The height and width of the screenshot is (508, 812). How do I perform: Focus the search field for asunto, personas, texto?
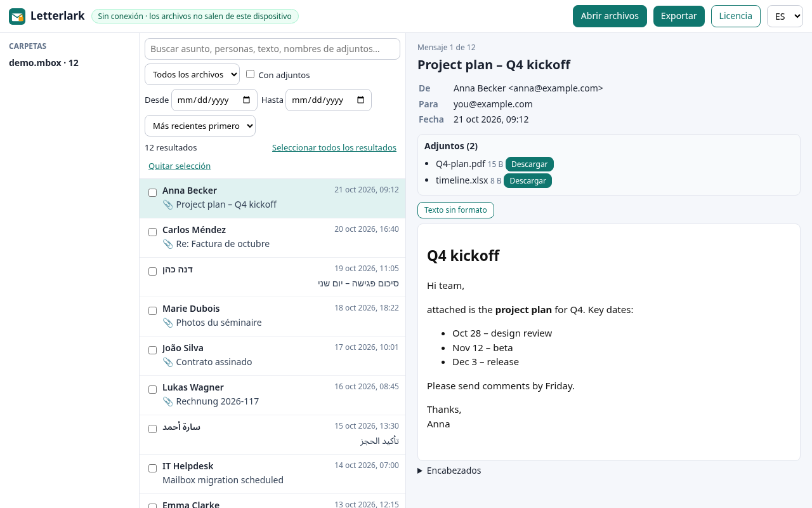[x=272, y=49]
